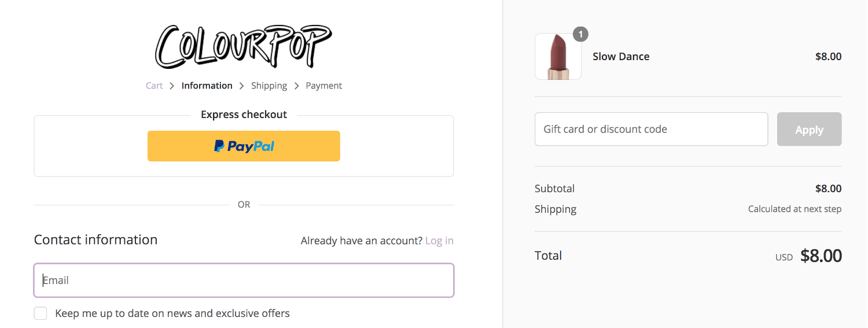Viewport: 868px width, 328px height.
Task: Pay with PayPal express checkout
Action: pyautogui.click(x=244, y=146)
